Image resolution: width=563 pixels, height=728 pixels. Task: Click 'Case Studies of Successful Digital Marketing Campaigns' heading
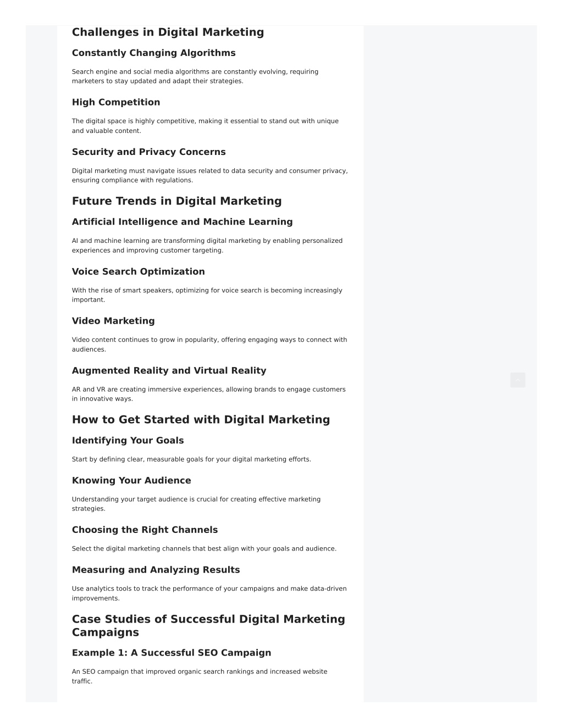pyautogui.click(x=208, y=626)
